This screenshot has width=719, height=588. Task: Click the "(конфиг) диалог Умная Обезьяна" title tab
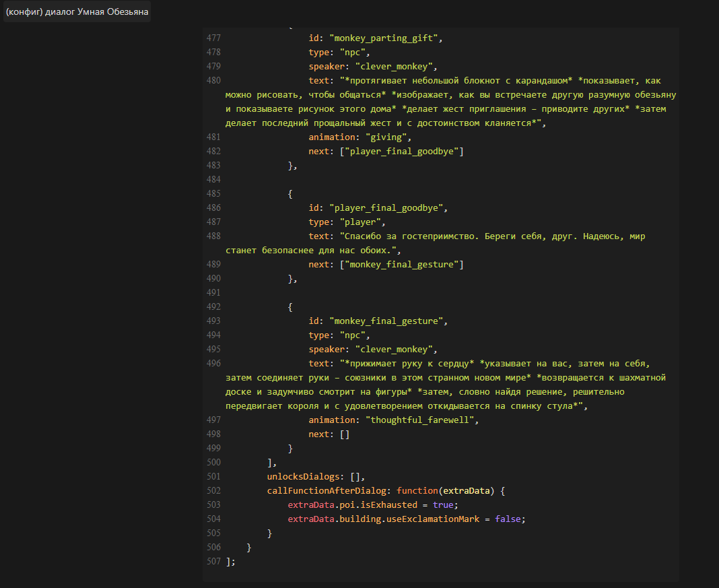(77, 11)
